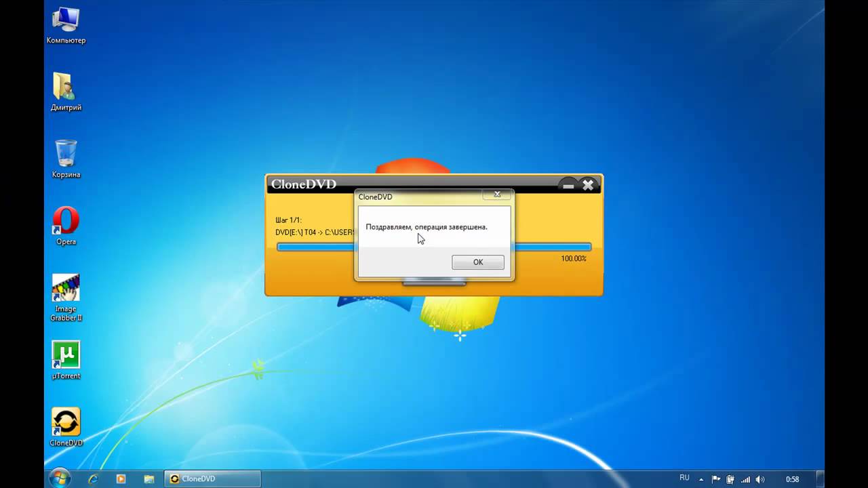Click the 'Шаг 1/1:' step label
This screenshot has height=488, width=868.
coord(288,220)
